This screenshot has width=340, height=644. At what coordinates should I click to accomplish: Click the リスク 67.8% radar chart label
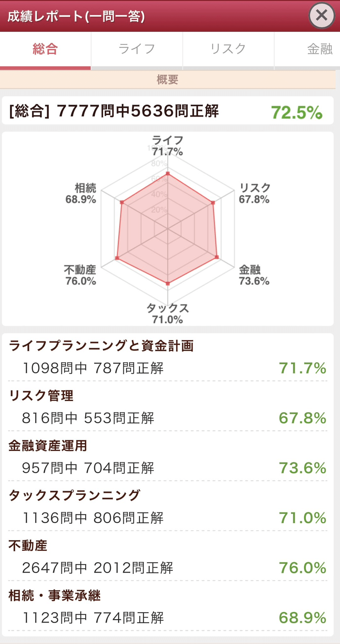point(254,194)
